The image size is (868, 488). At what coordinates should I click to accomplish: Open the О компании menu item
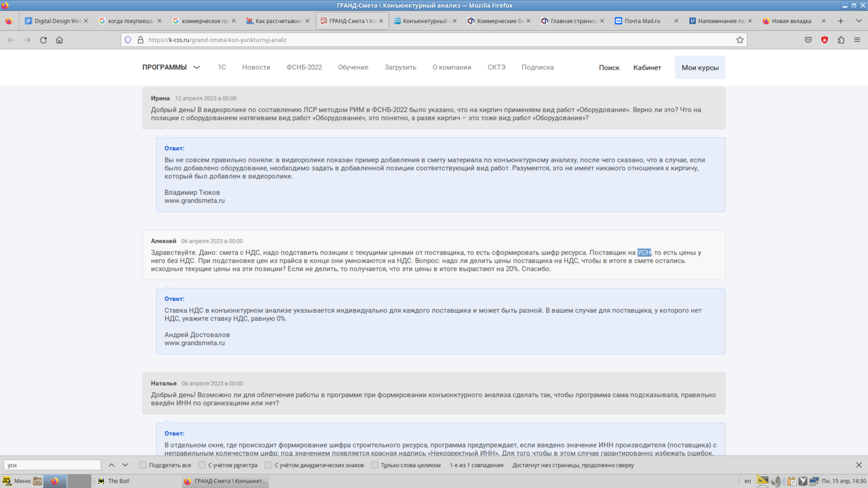pos(452,68)
